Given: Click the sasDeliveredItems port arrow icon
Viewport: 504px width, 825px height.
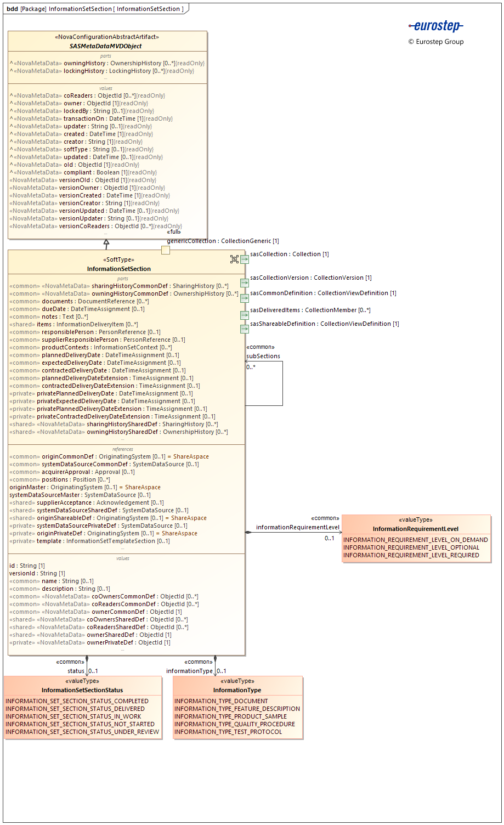Looking at the screenshot, I should pos(244,315).
